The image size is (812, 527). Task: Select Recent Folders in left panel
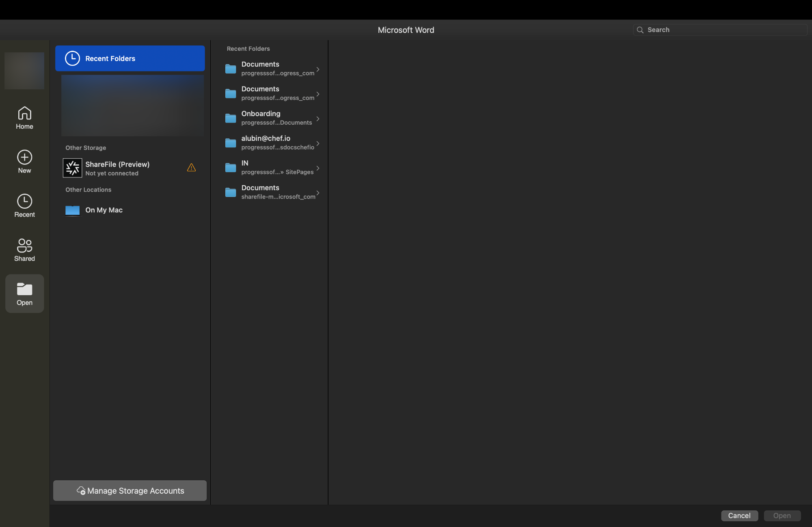(x=130, y=57)
